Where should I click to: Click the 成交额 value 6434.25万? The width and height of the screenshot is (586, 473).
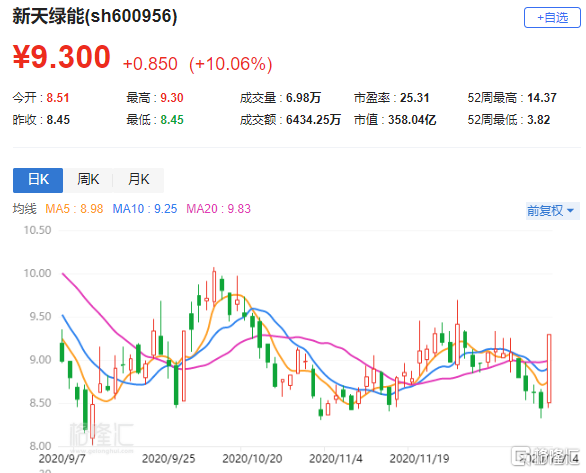pos(313,120)
